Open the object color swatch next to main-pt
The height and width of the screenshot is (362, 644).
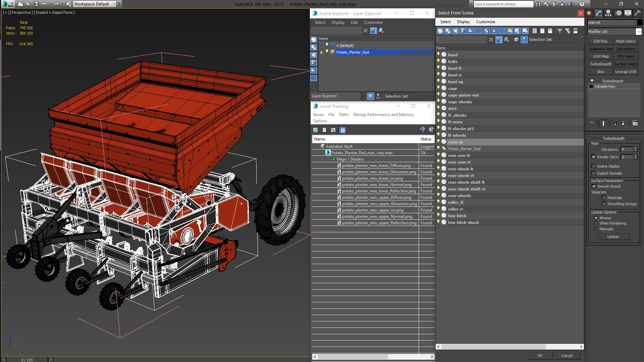point(640,22)
